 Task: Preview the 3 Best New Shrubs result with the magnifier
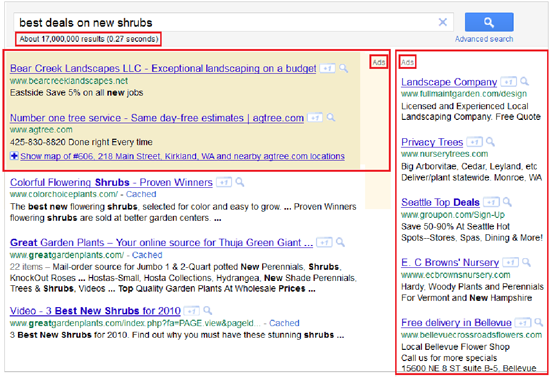point(208,311)
